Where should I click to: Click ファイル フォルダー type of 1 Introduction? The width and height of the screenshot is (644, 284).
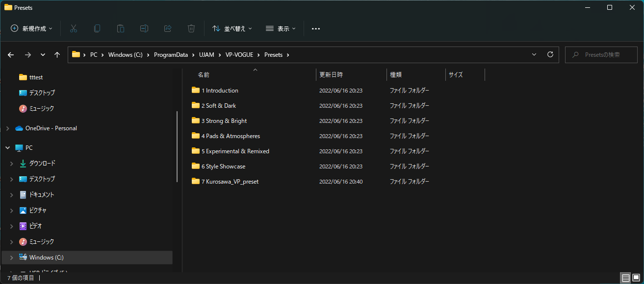[410, 91]
